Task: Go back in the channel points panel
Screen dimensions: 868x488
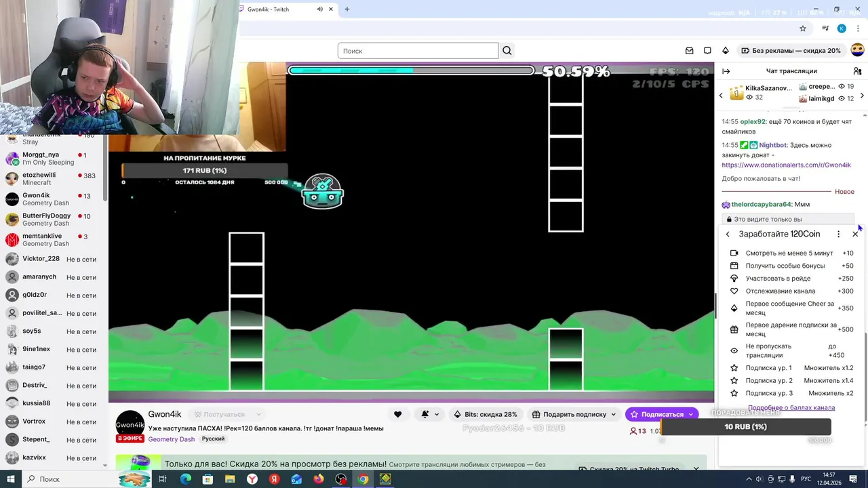Action: click(x=728, y=235)
